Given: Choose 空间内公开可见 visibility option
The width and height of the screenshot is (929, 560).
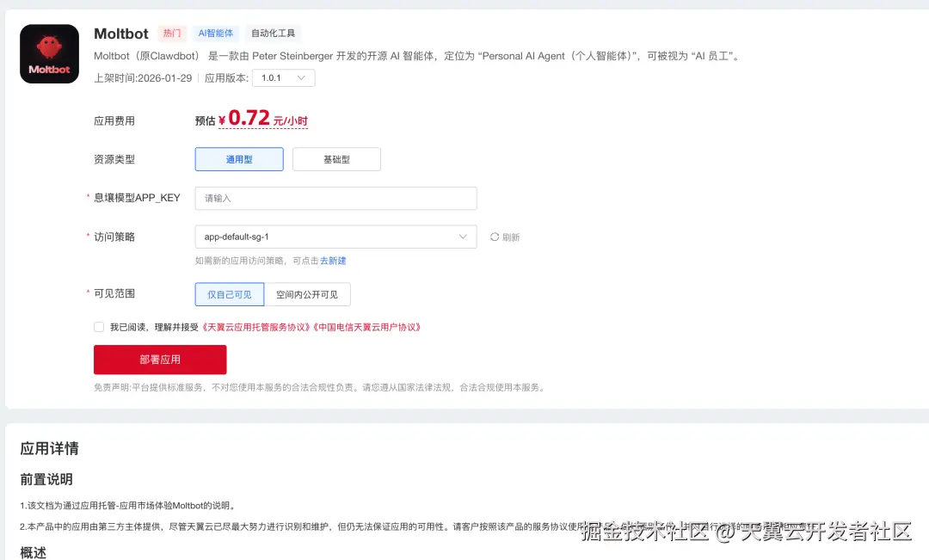Looking at the screenshot, I should (307, 294).
